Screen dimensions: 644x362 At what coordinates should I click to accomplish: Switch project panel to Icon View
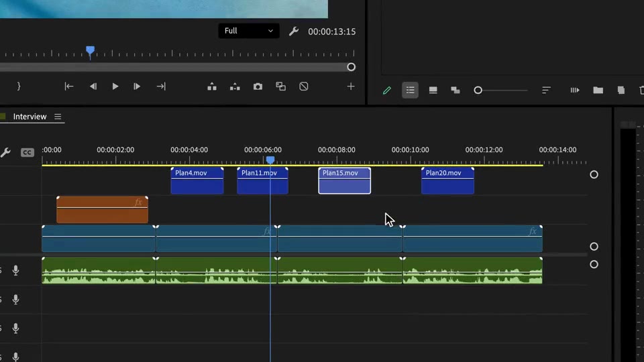click(433, 90)
